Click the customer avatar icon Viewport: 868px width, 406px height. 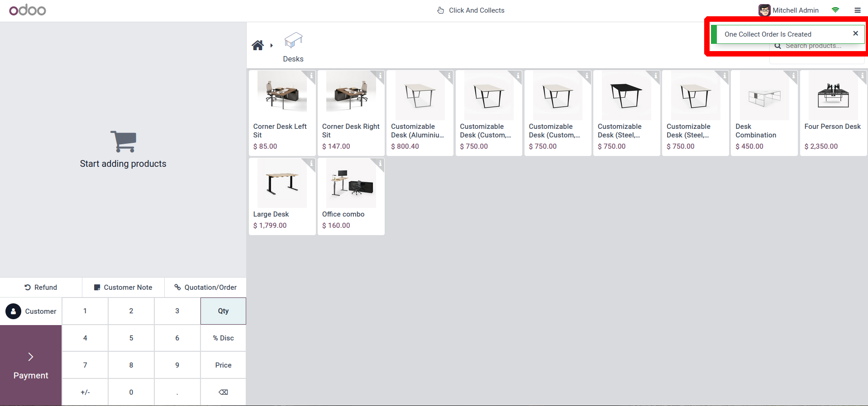tap(13, 311)
